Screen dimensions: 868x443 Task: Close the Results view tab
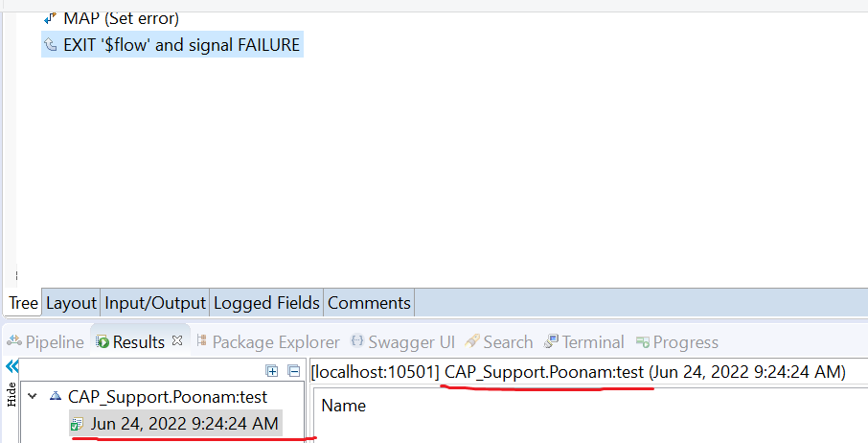[177, 341]
